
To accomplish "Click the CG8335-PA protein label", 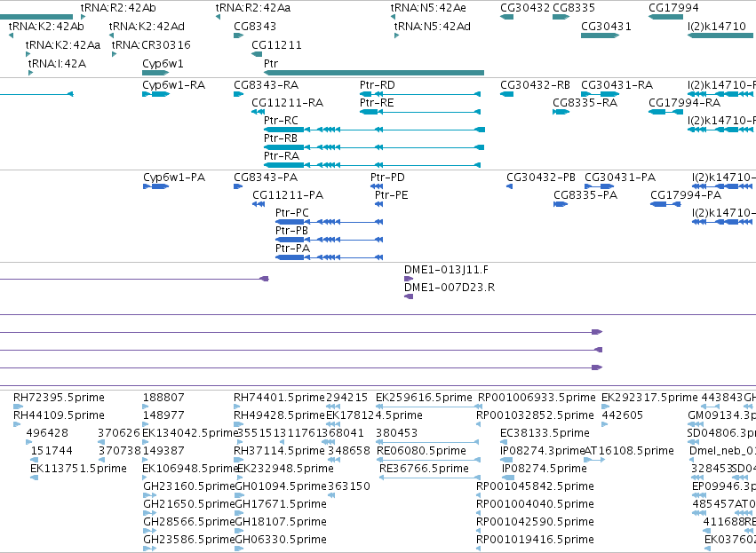I will [x=585, y=195].
